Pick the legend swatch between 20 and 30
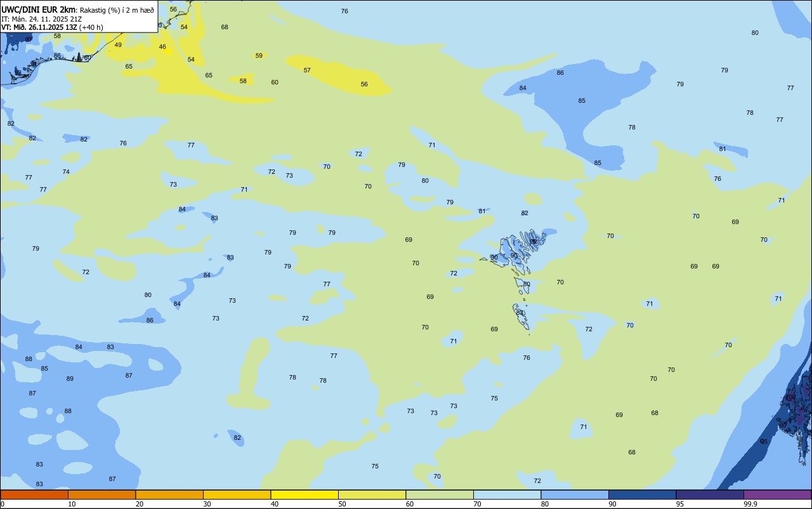812x509 pixels. point(169,494)
